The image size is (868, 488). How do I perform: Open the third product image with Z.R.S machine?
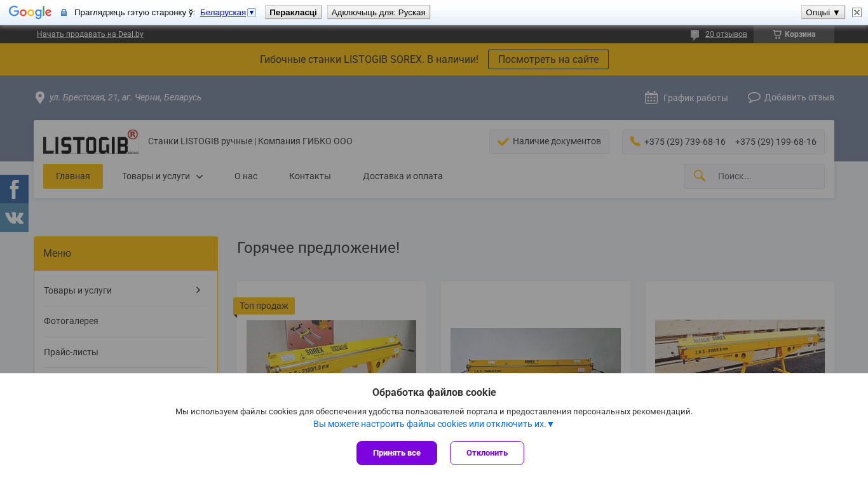click(x=740, y=346)
